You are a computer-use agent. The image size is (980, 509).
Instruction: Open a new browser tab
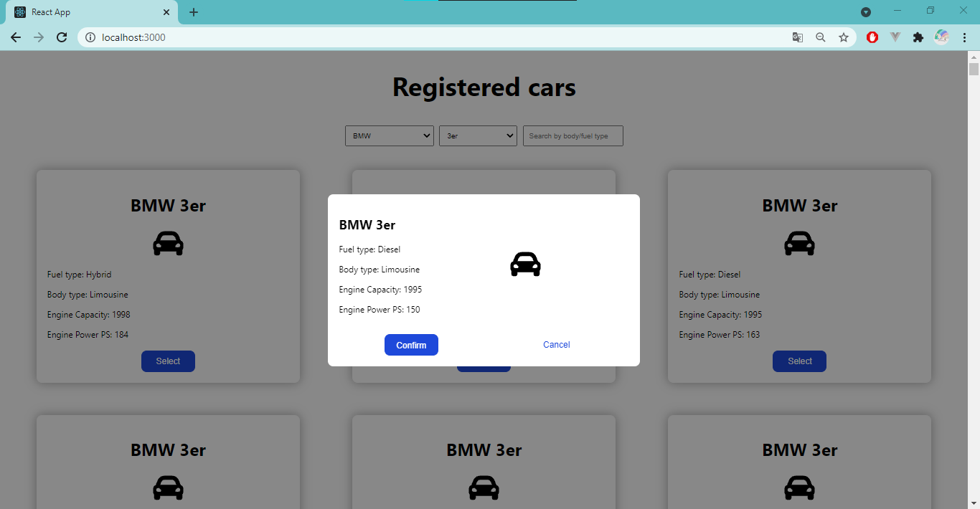(x=194, y=11)
